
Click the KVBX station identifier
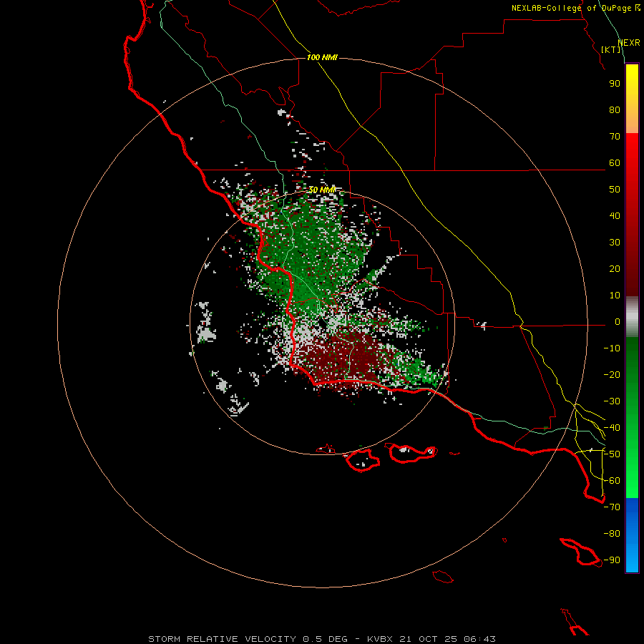click(x=379, y=639)
